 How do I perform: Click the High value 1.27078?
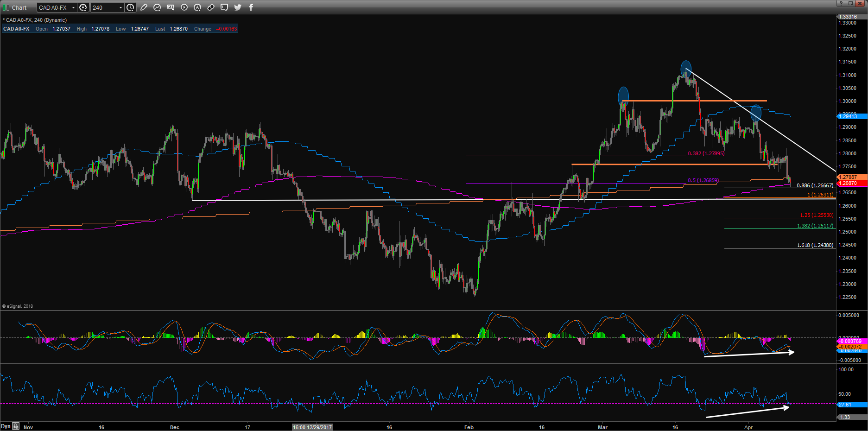tap(101, 29)
